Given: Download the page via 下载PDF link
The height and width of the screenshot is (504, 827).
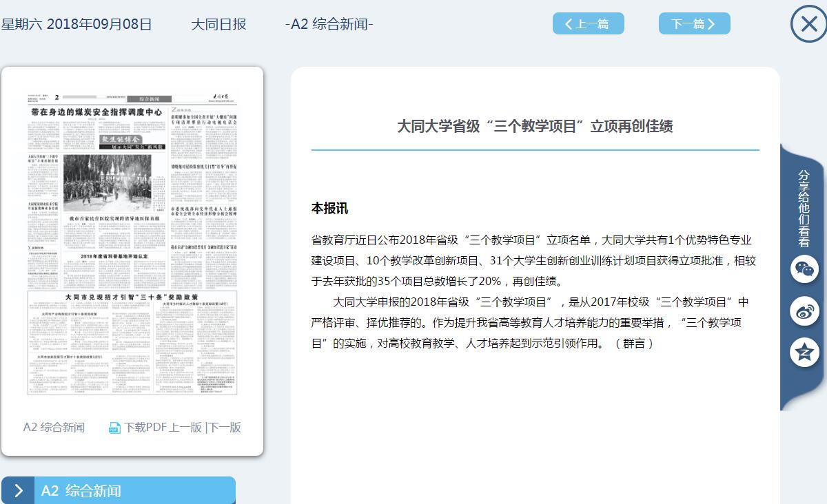Looking at the screenshot, I should [145, 427].
